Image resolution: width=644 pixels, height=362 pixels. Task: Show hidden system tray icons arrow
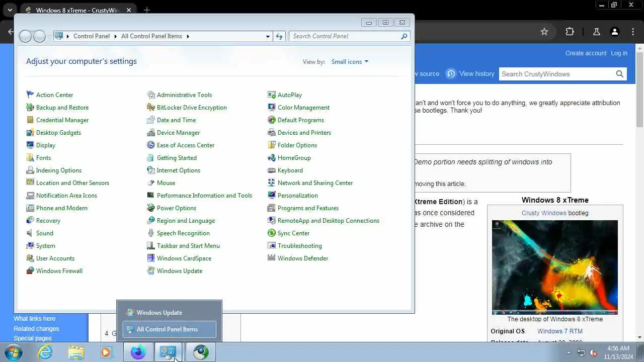pos(569,352)
